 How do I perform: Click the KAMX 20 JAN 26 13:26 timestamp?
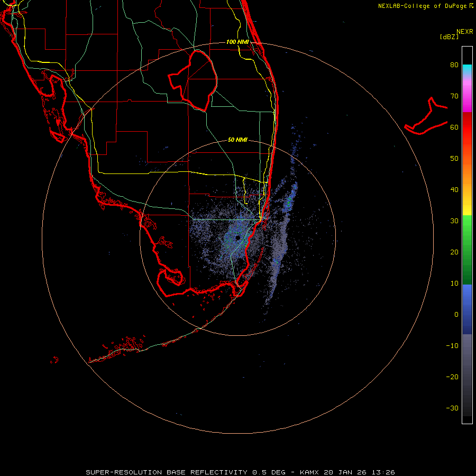pos(347,472)
